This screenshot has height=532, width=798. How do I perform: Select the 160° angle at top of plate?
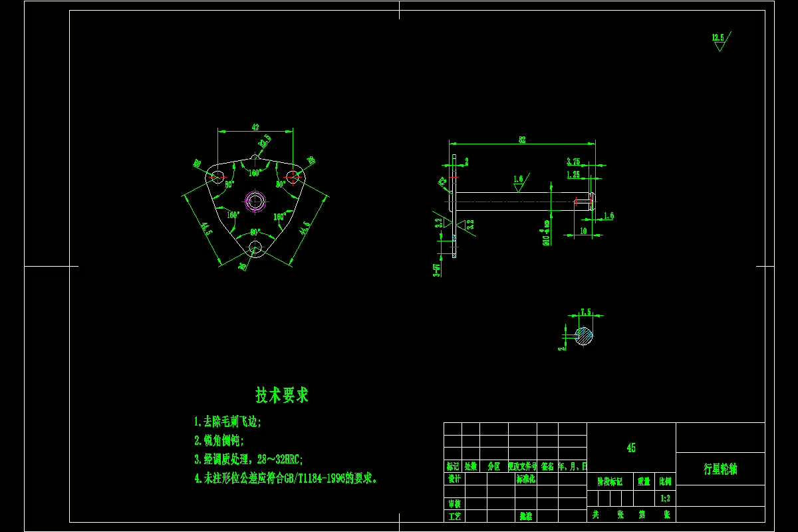(x=255, y=173)
